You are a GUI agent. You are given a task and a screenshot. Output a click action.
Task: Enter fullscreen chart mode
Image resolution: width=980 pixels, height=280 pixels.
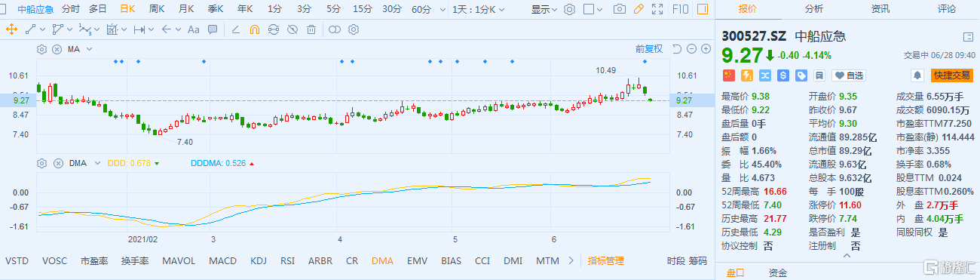[x=657, y=9]
